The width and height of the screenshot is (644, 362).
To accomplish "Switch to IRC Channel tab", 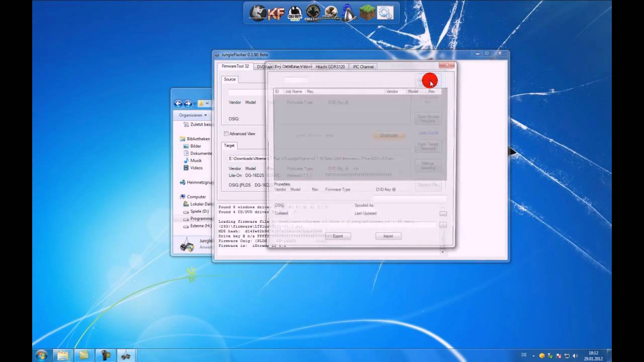I will point(363,67).
